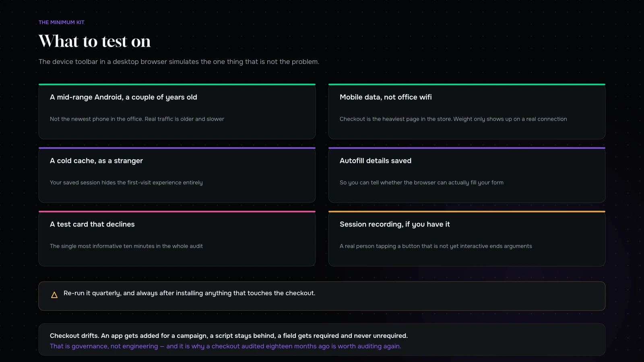Click the What to test on heading

[95, 41]
